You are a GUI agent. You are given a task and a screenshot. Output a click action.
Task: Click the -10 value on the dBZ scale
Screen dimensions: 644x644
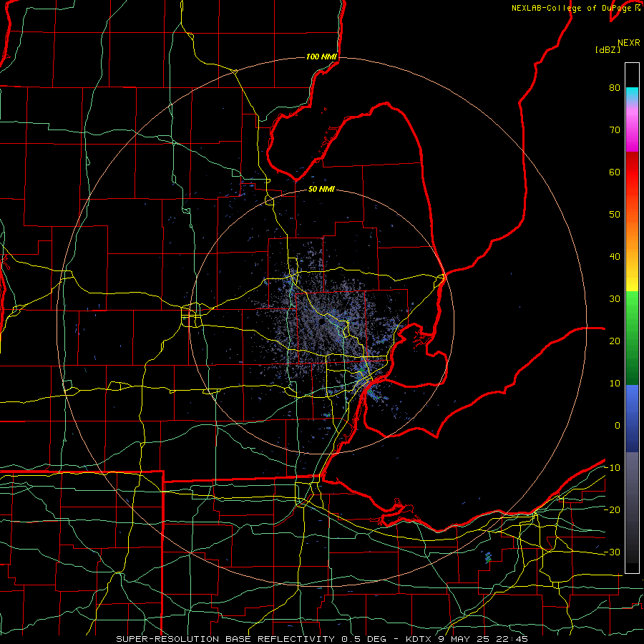612,468
